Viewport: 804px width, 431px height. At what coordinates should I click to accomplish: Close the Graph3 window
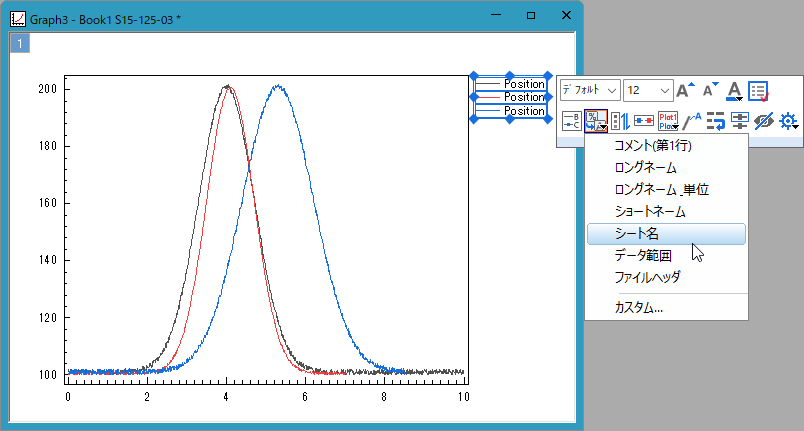tap(566, 15)
